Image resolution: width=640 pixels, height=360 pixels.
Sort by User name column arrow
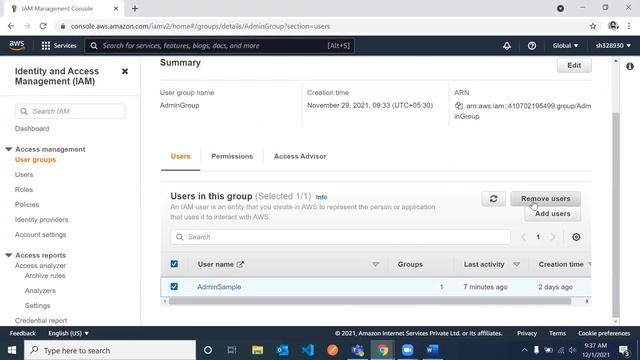click(x=376, y=264)
